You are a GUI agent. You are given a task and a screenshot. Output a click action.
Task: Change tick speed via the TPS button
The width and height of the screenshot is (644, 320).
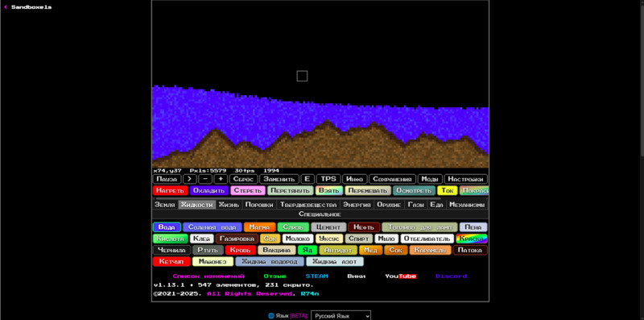coord(328,179)
